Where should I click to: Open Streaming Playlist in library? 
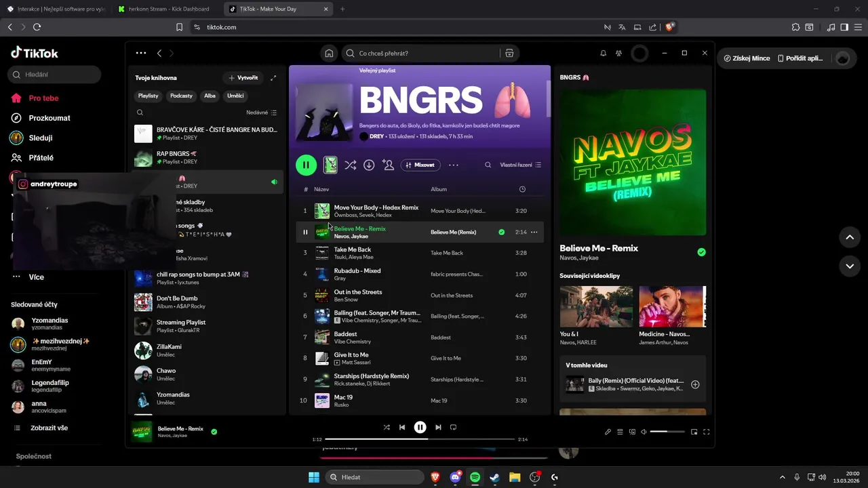point(207,326)
